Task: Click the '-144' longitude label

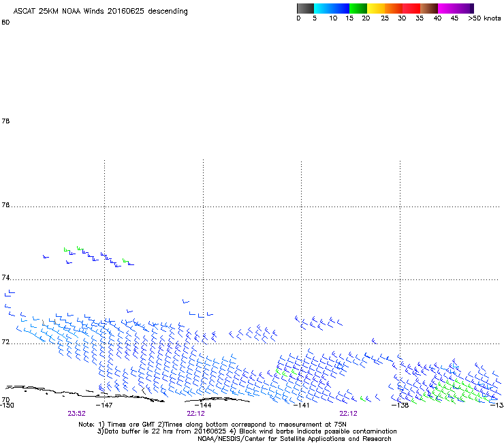Action: (203, 406)
